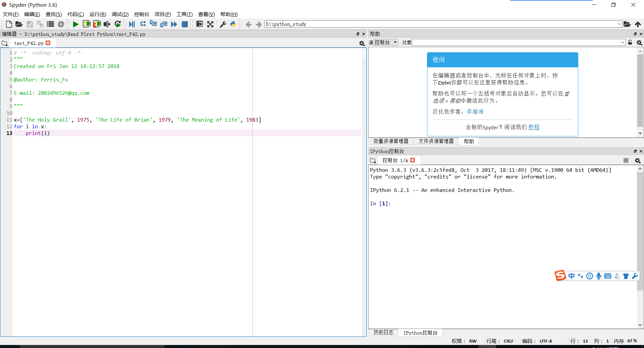Open the Sogou soft keyboard
The width and height of the screenshot is (644, 348).
(x=607, y=276)
